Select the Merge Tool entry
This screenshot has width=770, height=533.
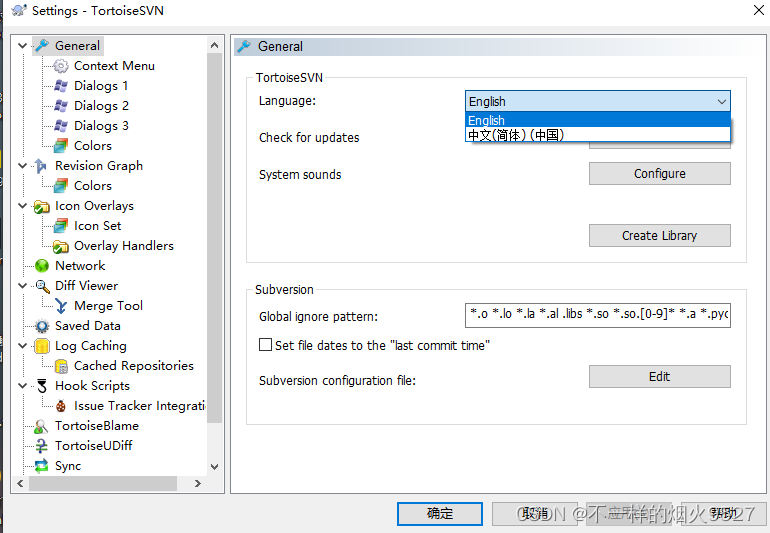108,306
